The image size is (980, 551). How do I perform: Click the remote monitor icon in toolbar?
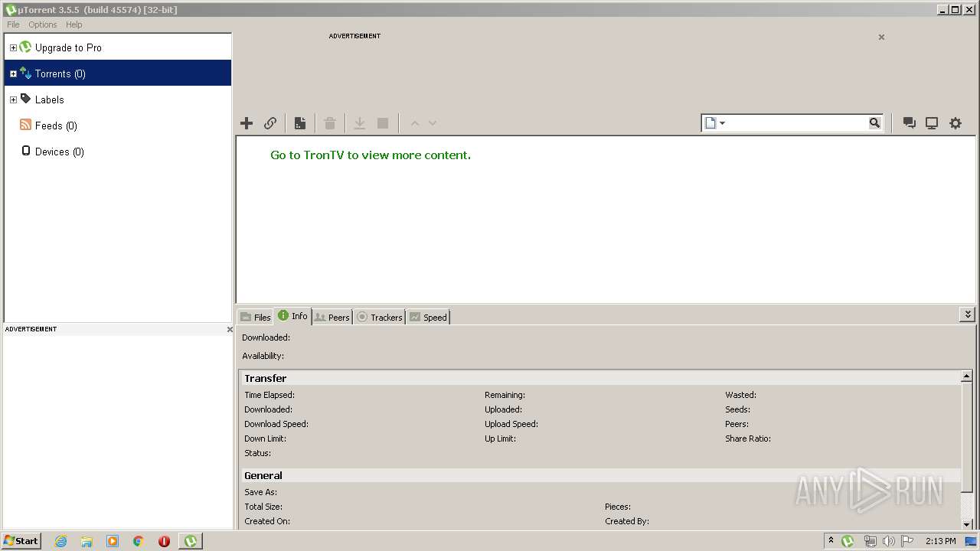pos(932,123)
